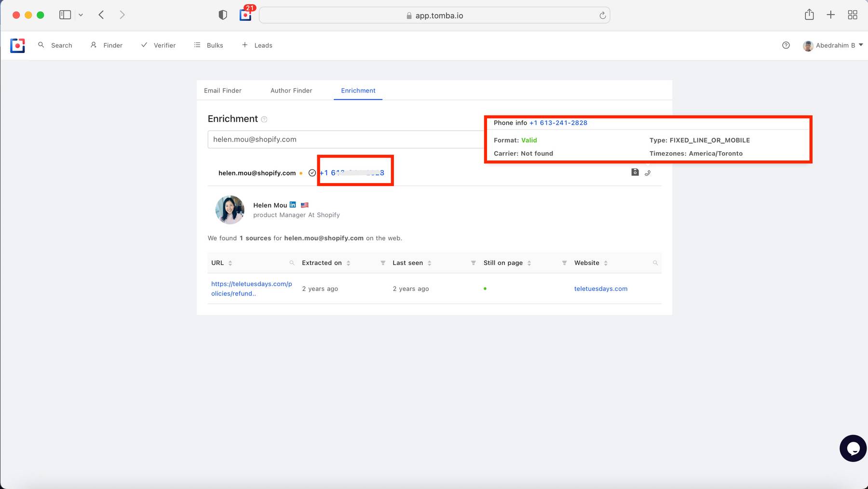Screen dimensions: 868x489
Task: Select the Enrichment tab
Action: tap(358, 91)
